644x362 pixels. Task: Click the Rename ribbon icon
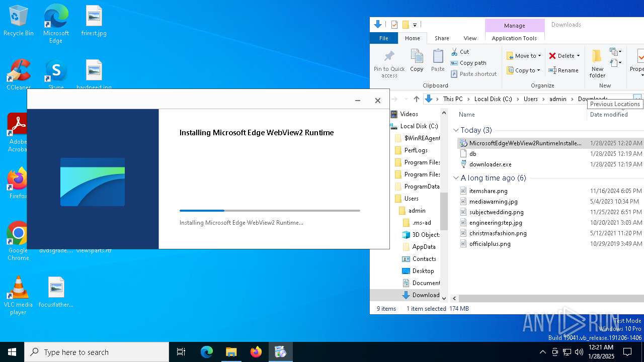pyautogui.click(x=552, y=70)
